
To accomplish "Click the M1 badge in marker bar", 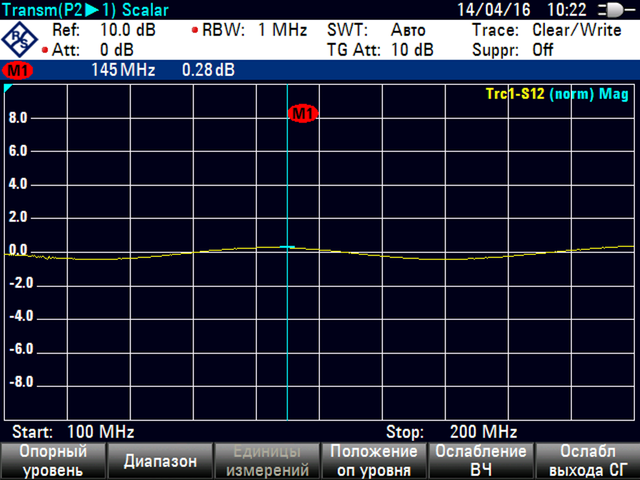I will click(17, 71).
